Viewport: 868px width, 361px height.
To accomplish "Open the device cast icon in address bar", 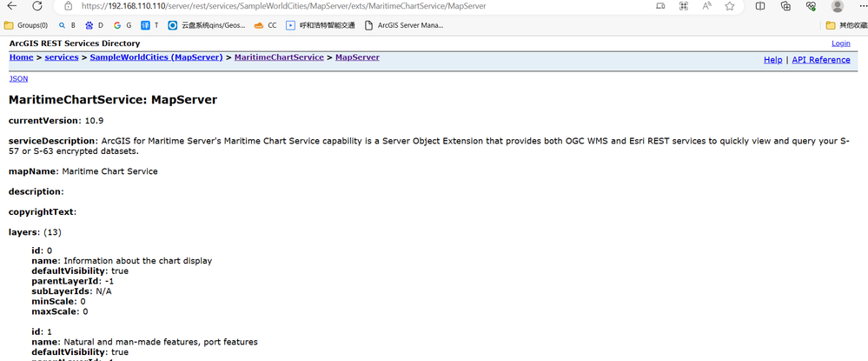I will tap(659, 6).
